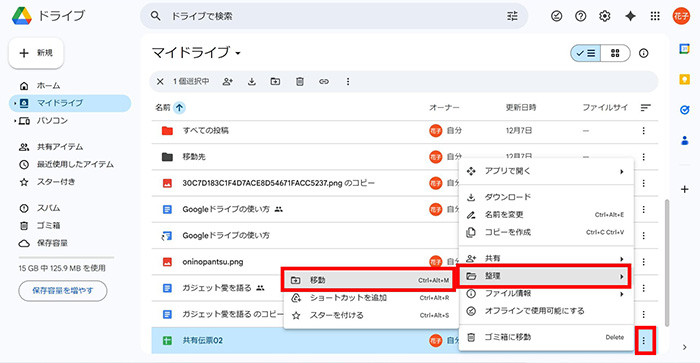Delete selected item via toolbar trash icon
This screenshot has height=363, width=700.
click(300, 82)
